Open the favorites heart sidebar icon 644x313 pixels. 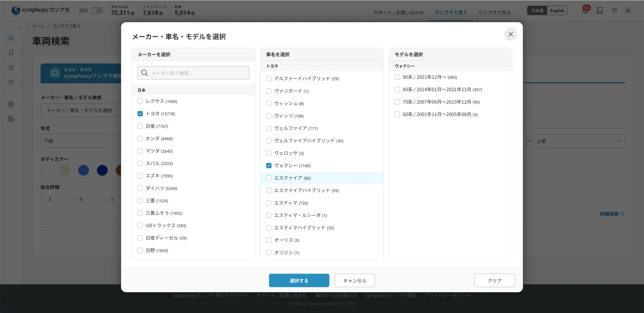(11, 82)
